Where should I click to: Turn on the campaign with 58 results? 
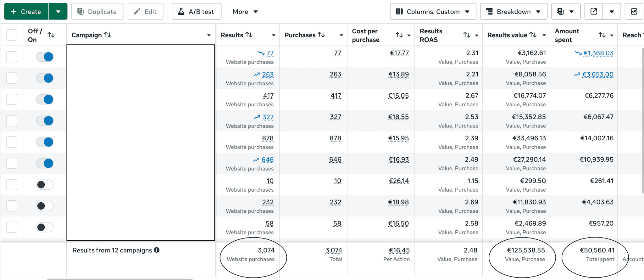pyautogui.click(x=45, y=227)
